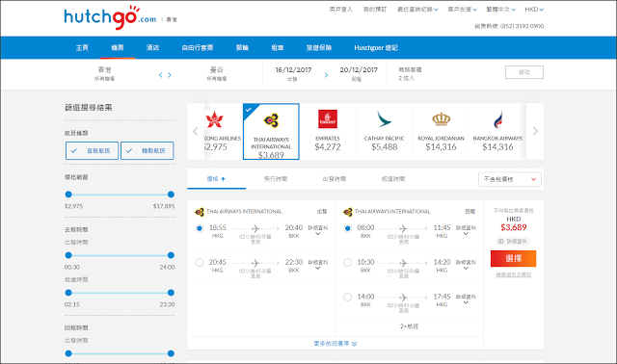Click arrow between departure and return dates
The height and width of the screenshot is (364, 617).
pyautogui.click(x=326, y=75)
